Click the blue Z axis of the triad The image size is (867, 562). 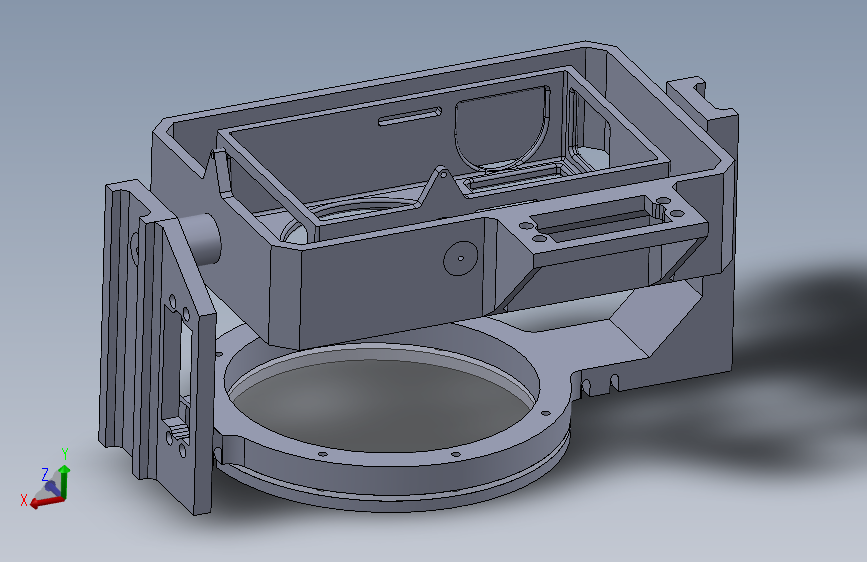click(52, 487)
